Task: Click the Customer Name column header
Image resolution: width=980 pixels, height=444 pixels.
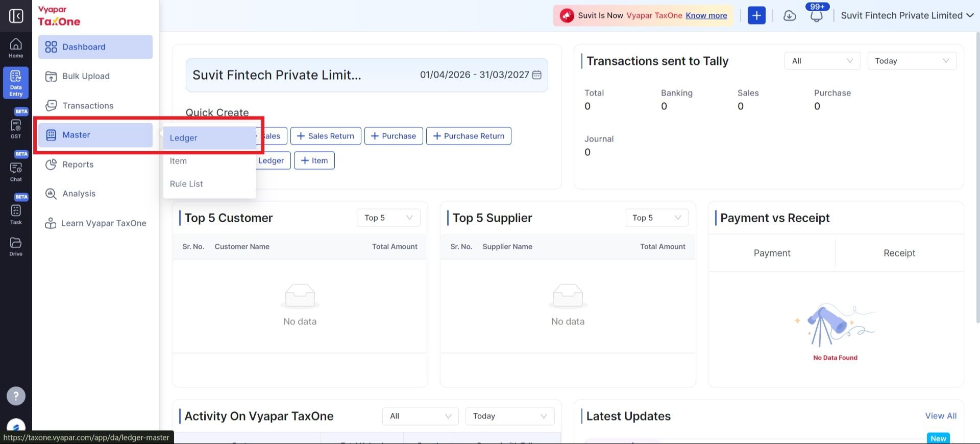Action: point(242,246)
